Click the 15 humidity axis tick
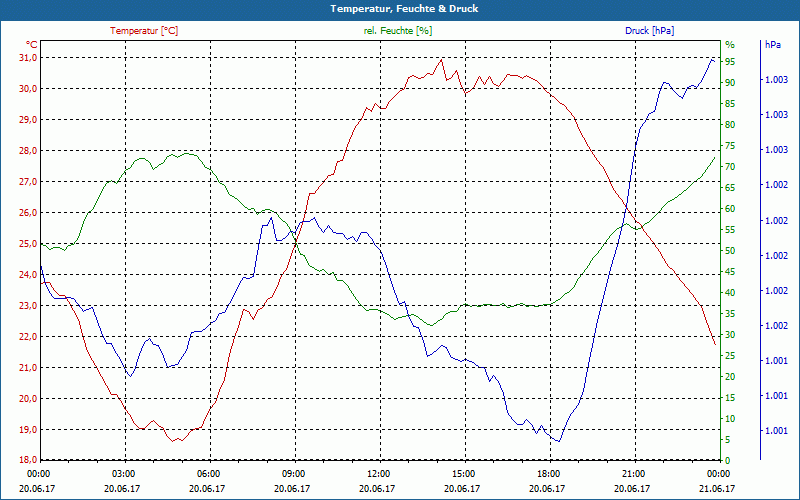The width and height of the screenshot is (800, 500). [730, 397]
